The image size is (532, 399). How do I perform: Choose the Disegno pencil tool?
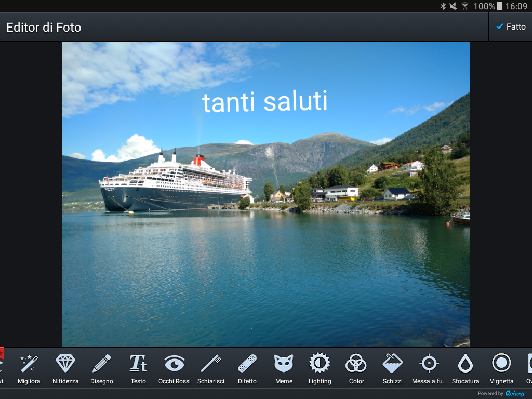(101, 369)
